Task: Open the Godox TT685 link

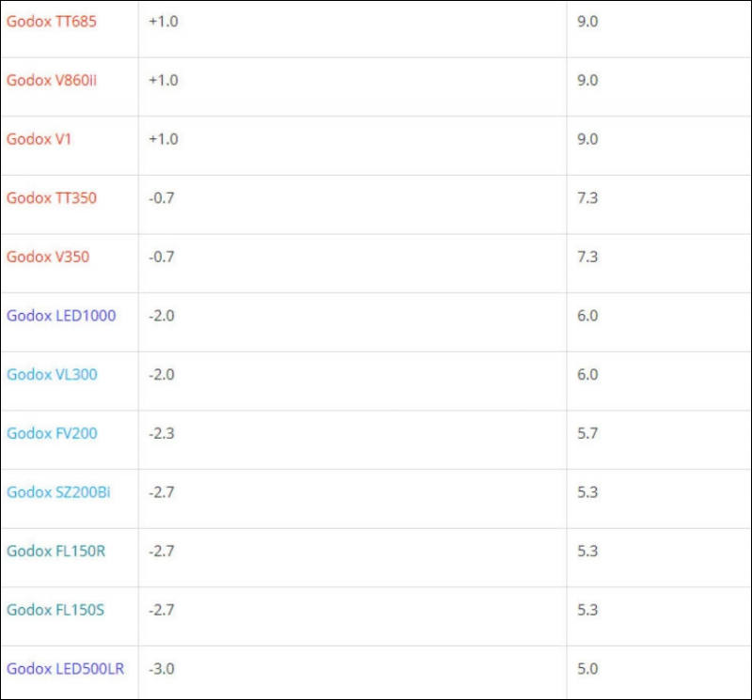Action: click(52, 22)
